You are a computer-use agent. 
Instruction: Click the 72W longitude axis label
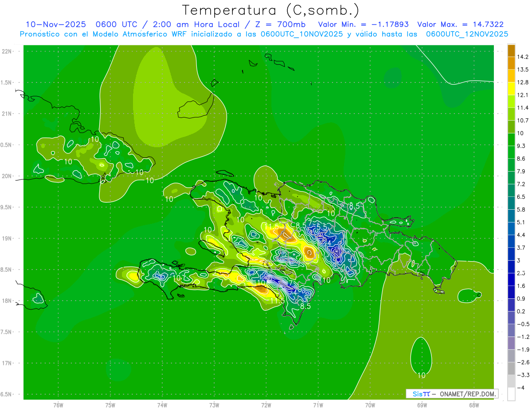tap(266, 405)
